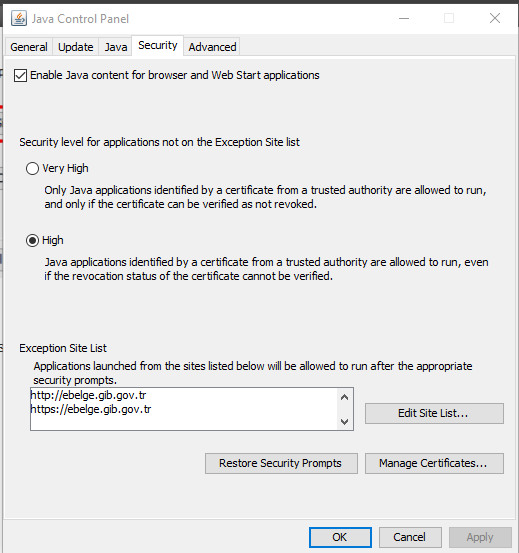Click the Edit Site List button

tap(434, 413)
